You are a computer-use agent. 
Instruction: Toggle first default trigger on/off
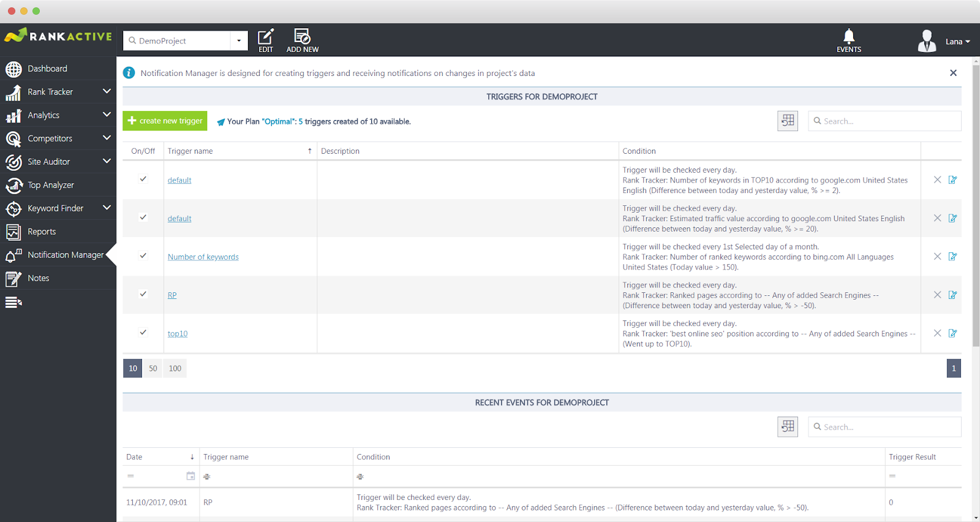point(143,179)
